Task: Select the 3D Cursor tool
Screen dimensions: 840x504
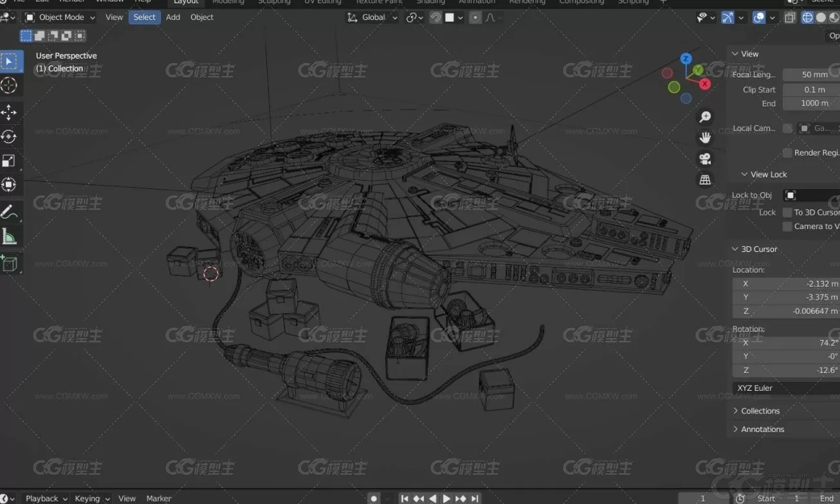Action: click(x=10, y=85)
